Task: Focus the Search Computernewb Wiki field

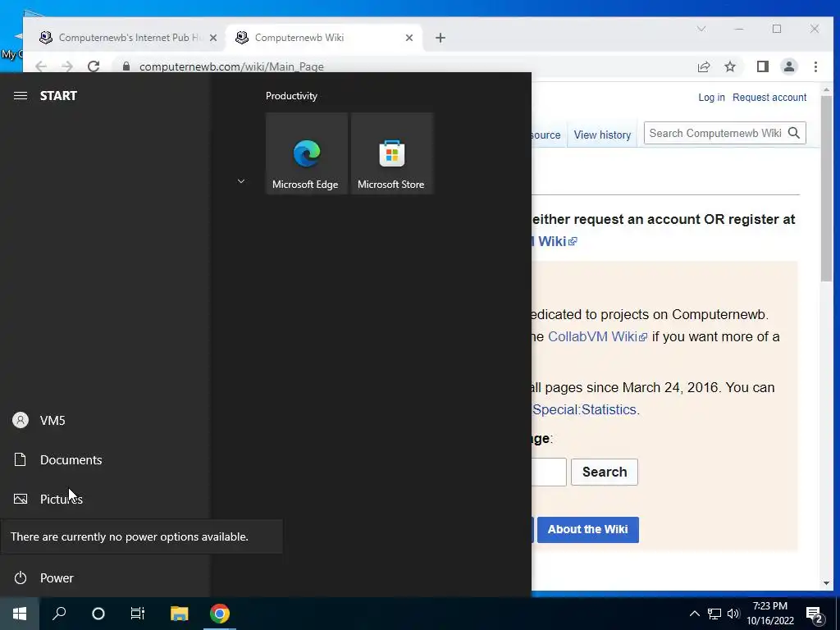Action: pyautogui.click(x=715, y=134)
